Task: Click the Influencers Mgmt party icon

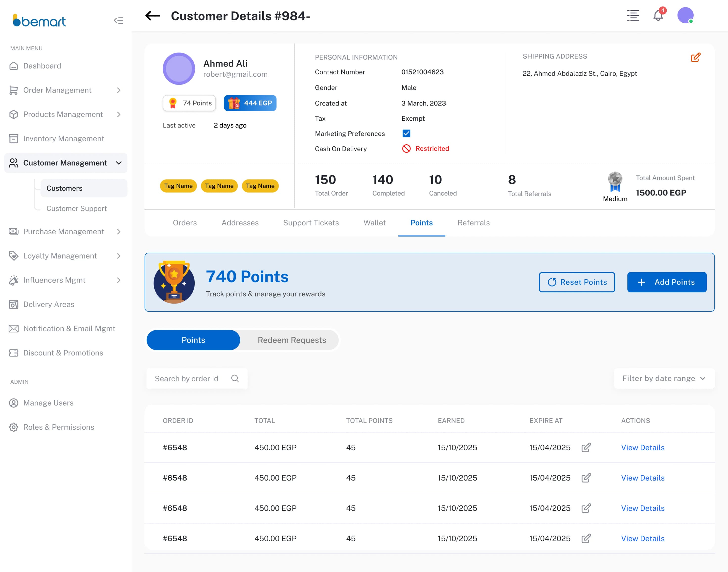Action: (x=13, y=280)
